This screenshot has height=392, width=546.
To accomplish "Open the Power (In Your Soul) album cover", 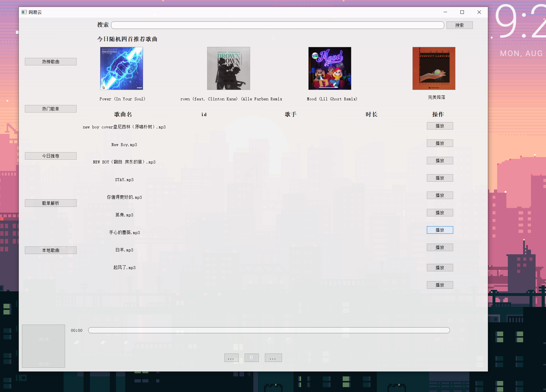I will [x=121, y=68].
